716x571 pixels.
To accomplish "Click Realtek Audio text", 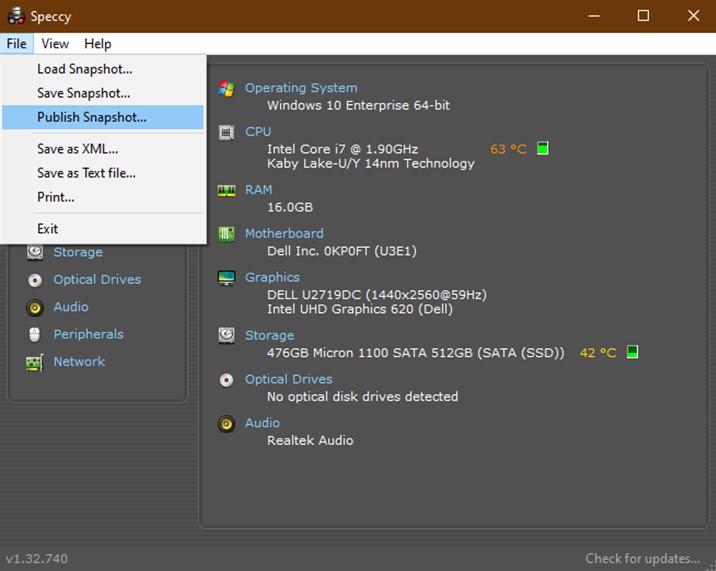I will click(310, 440).
